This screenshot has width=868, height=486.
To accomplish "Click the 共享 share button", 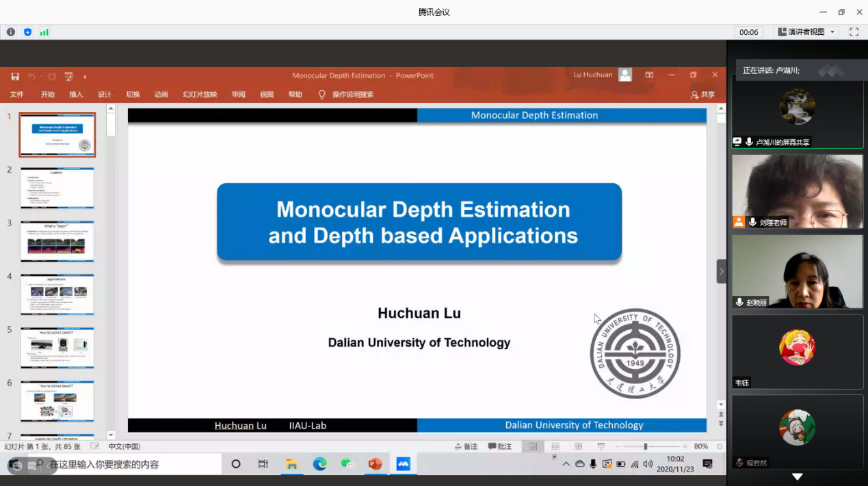I will (x=703, y=95).
